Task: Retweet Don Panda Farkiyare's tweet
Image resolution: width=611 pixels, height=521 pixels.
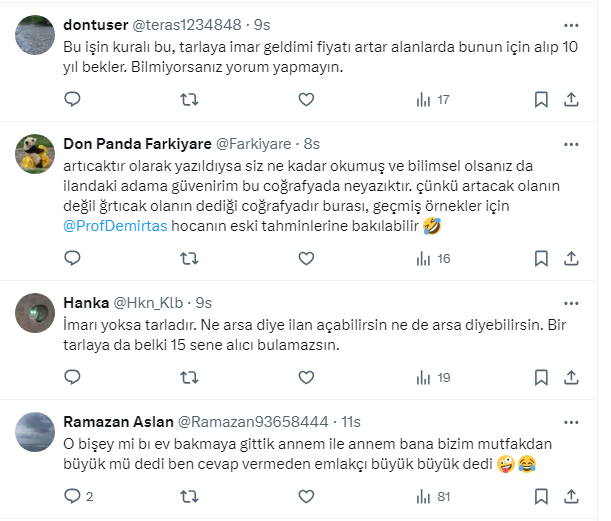Action: click(188, 259)
